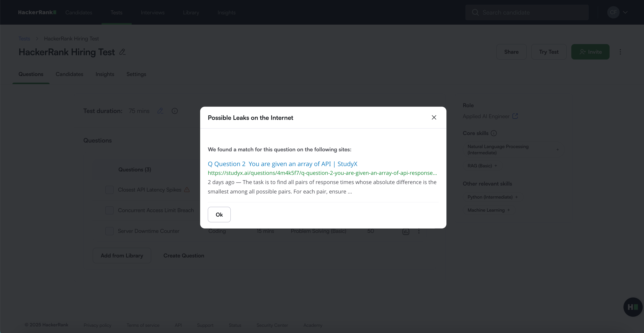Open insights chart icon for Server Downtime Counter
The image size is (644, 333).
[x=406, y=231]
